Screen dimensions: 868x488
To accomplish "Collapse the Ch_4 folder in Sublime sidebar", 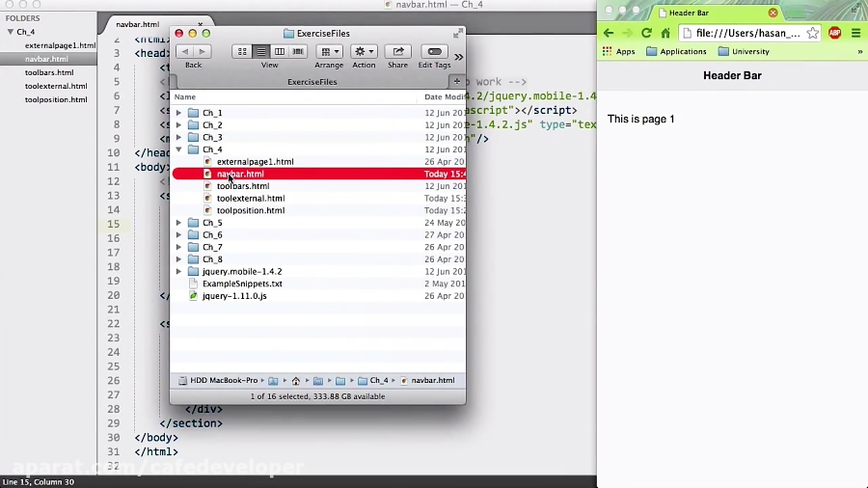I will click(11, 32).
